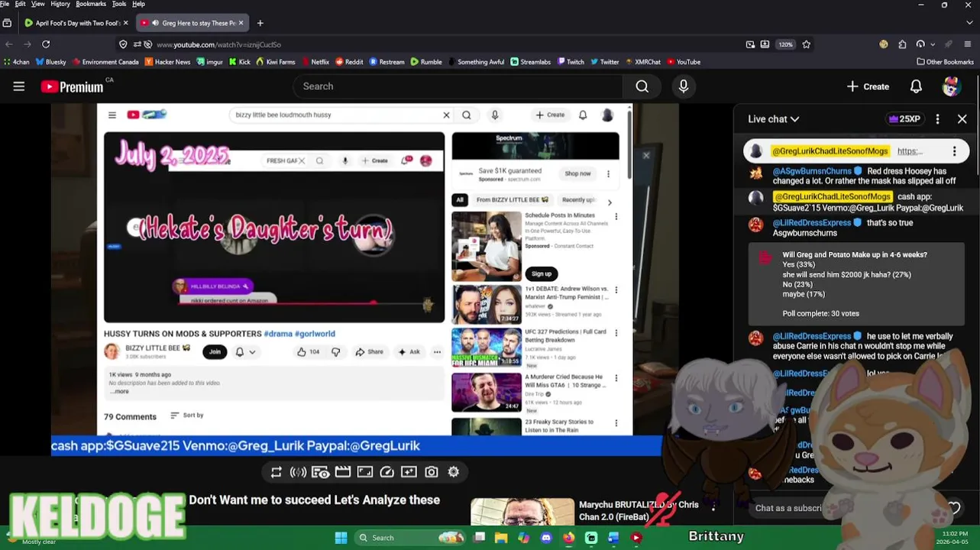Toggle dislike on the HUSSY video
Viewport: 980px width, 550px height.
coord(335,352)
